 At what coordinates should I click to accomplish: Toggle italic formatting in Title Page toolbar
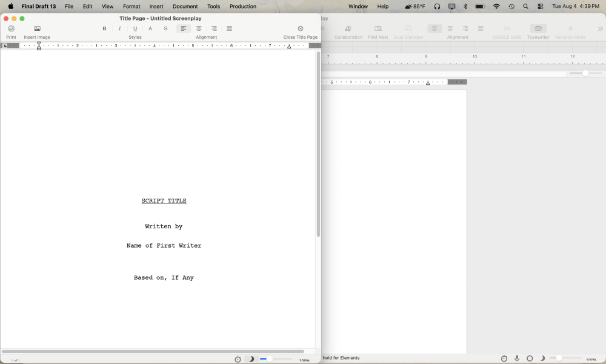(120, 28)
